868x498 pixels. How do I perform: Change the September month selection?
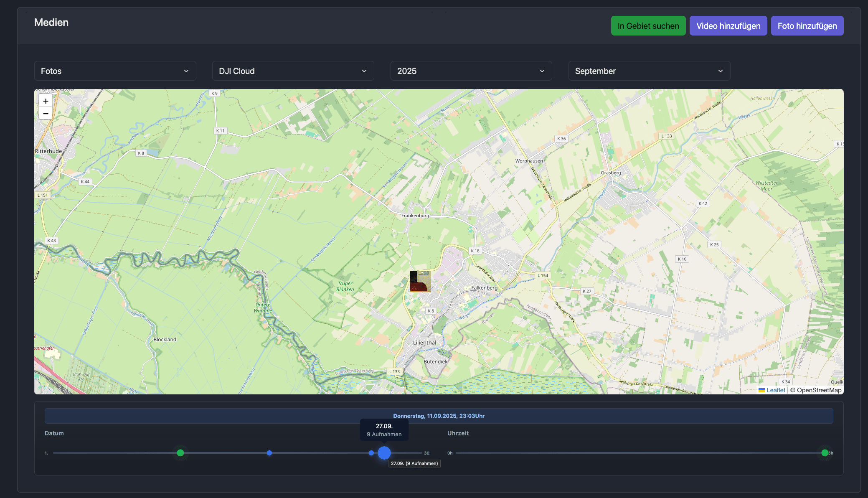649,71
